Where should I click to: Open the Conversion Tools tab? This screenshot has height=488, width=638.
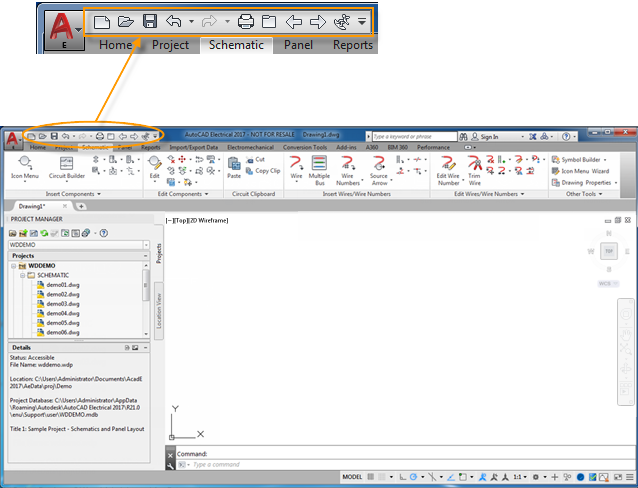tap(305, 147)
